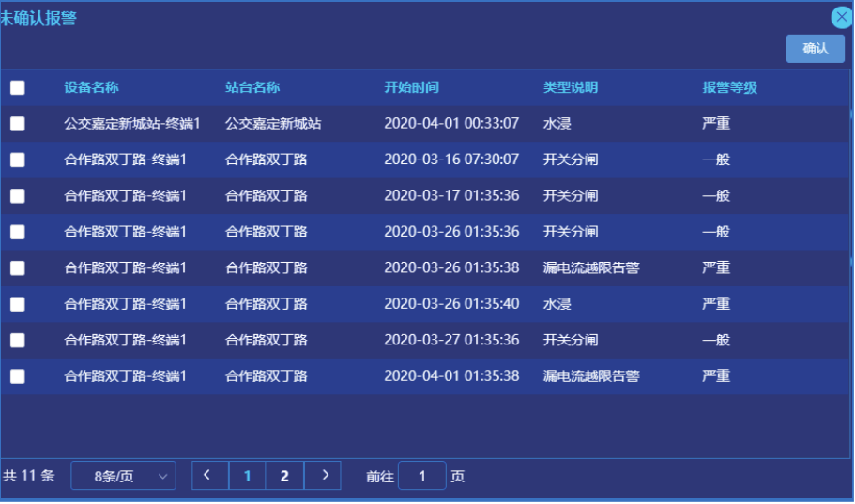The height and width of the screenshot is (504, 855).
Task: Close the unconfirmed alarms dialog
Action: pyautogui.click(x=842, y=17)
